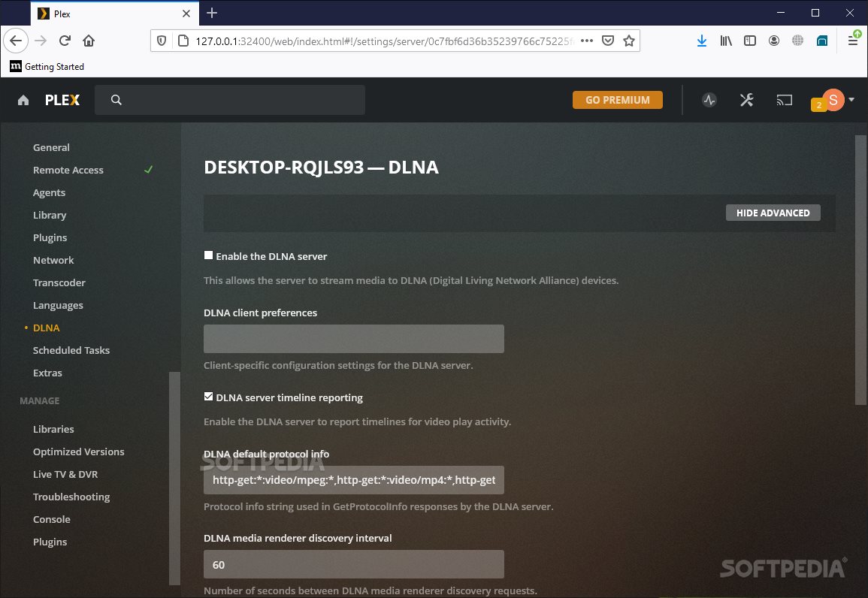This screenshot has width=868, height=598.
Task: Select Network settings
Action: click(x=53, y=260)
